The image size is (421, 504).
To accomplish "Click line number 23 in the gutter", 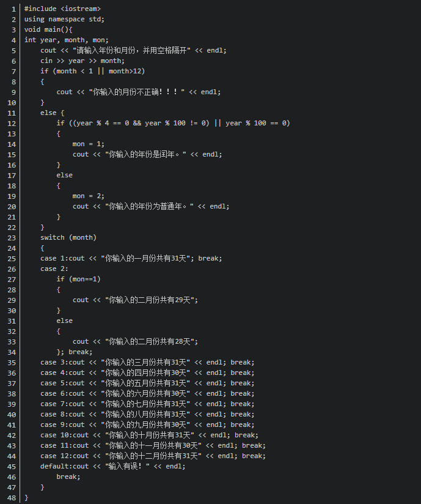I will click(x=12, y=237).
